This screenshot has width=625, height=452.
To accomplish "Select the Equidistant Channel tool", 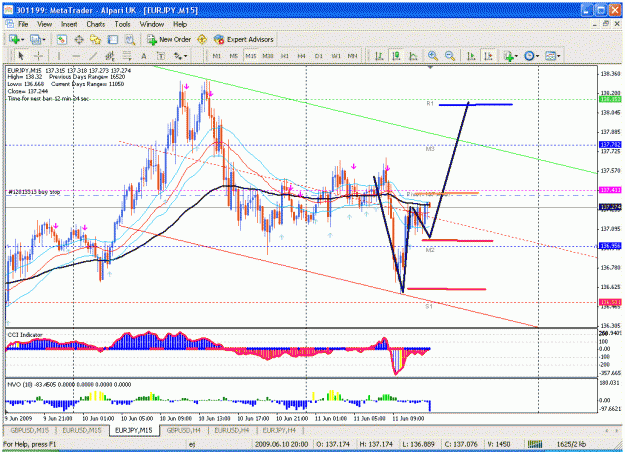I will (110, 56).
